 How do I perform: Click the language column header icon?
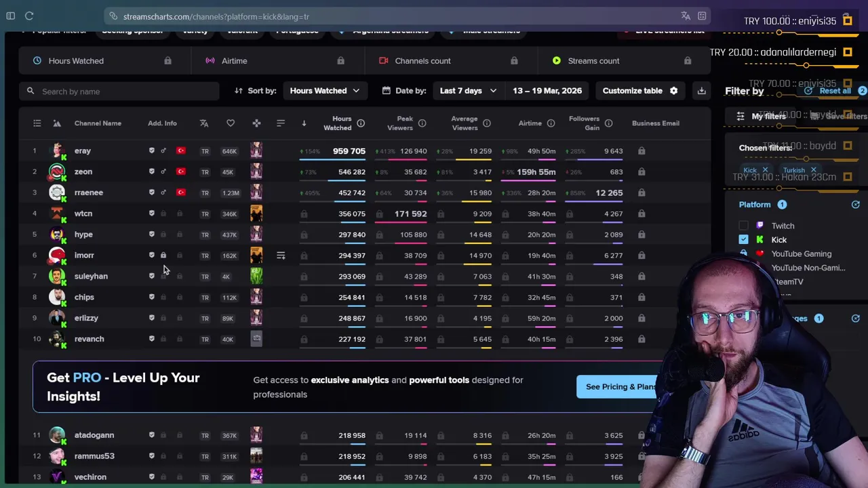click(204, 123)
